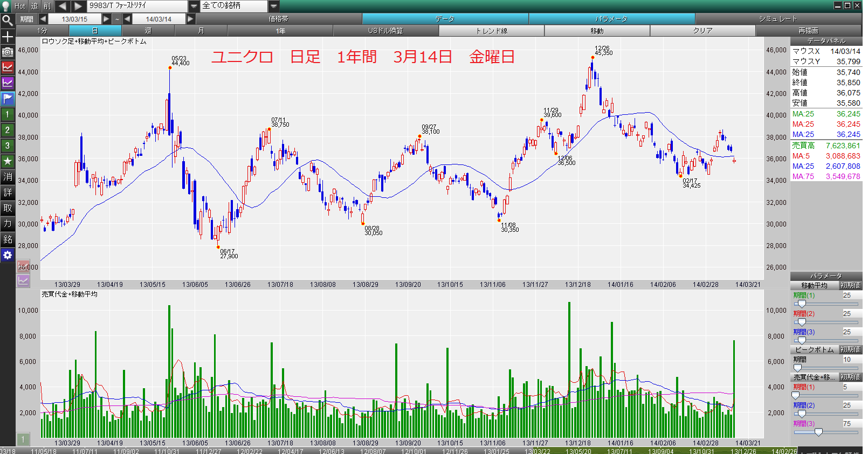Select the 月 monthly timeframe
The width and height of the screenshot is (868, 454).
click(x=201, y=31)
